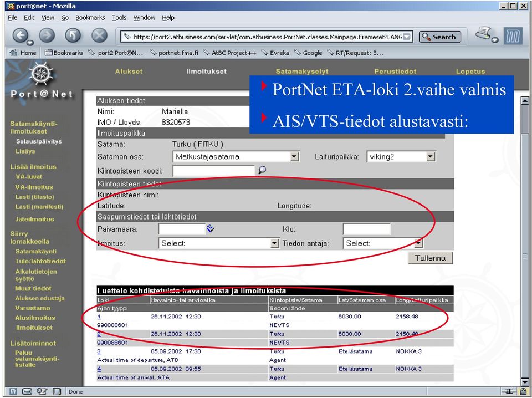
Task: Click the Kiintopisteen koodi input field
Action: [214, 170]
